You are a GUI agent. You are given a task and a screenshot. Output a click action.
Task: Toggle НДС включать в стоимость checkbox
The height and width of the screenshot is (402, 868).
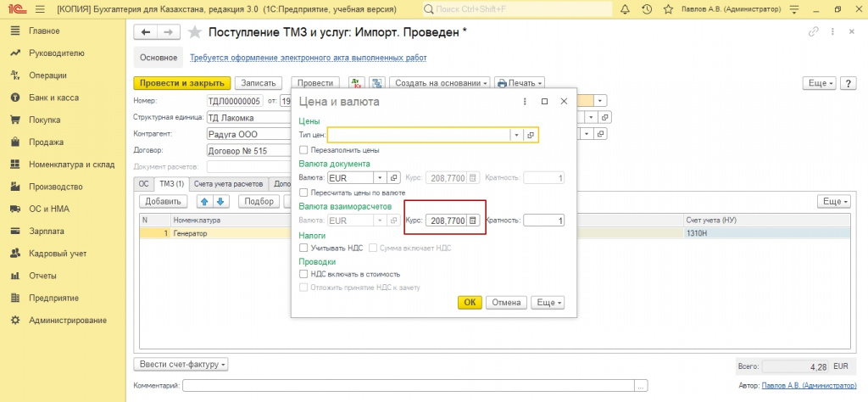click(x=303, y=274)
